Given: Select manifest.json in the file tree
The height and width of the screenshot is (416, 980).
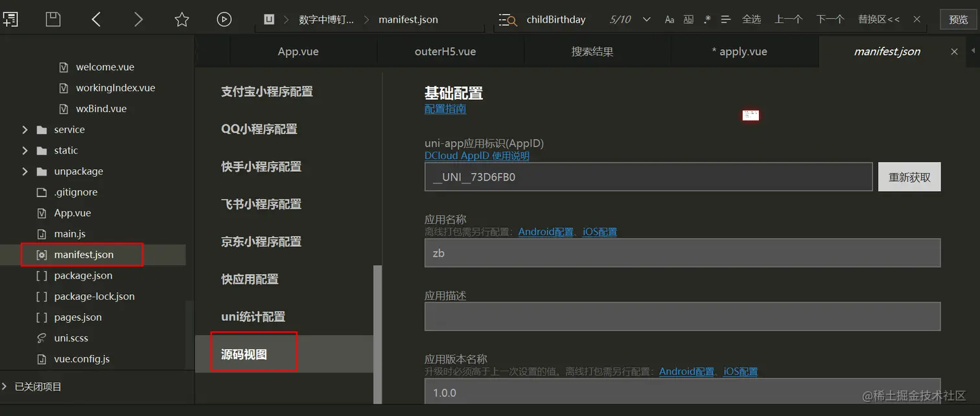Looking at the screenshot, I should 84,255.
